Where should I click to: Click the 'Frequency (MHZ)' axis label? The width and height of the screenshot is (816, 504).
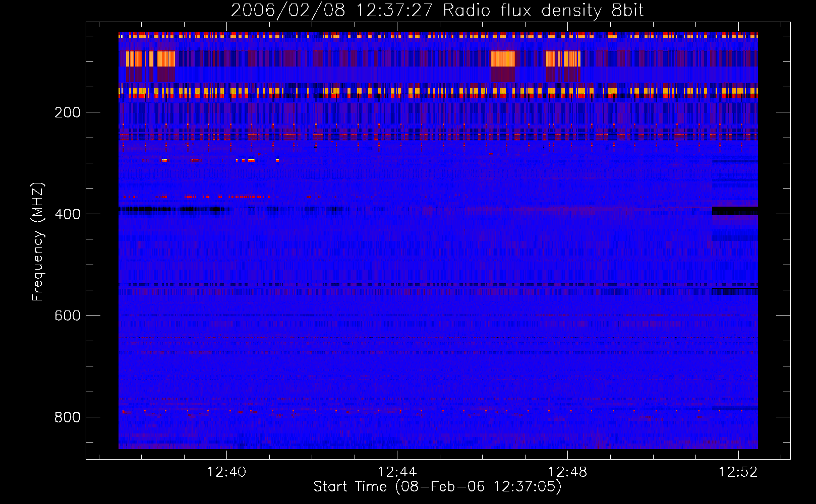tap(38, 241)
